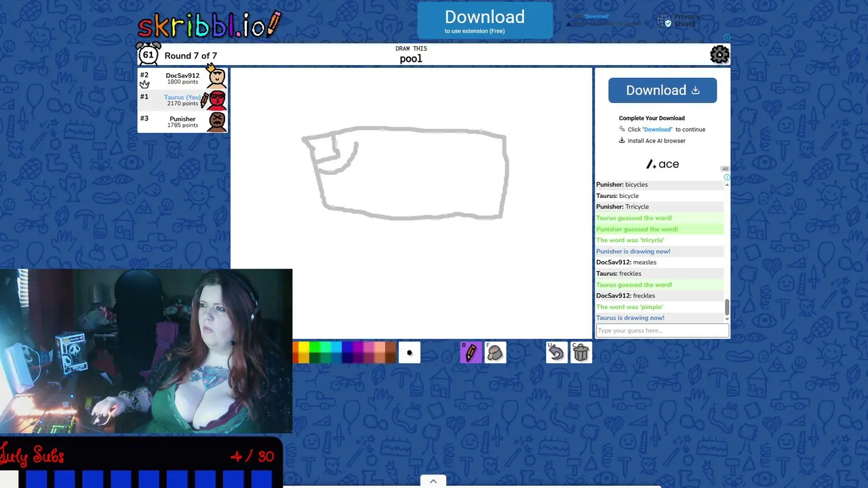Viewport: 868px width, 488px height.
Task: Click 'Taurus: bicycle' chat message
Action: 617,196
